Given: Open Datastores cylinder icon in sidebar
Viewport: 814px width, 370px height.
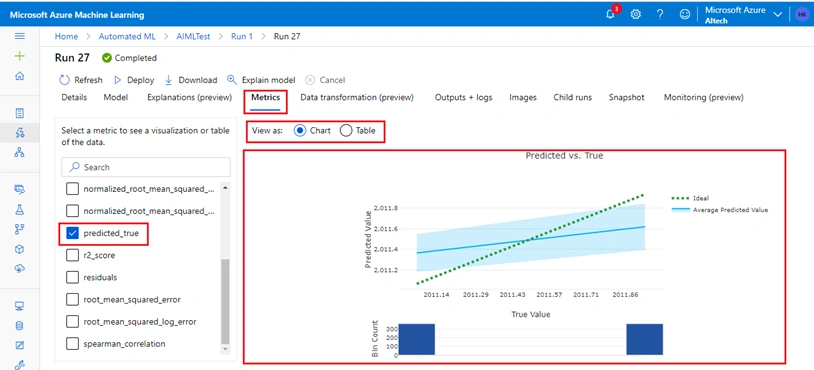Looking at the screenshot, I should (20, 326).
